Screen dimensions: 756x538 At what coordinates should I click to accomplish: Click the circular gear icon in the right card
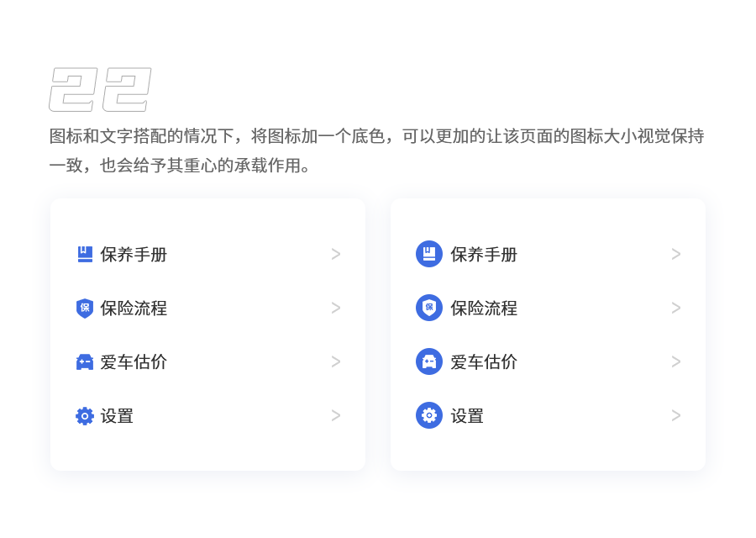[x=429, y=415]
